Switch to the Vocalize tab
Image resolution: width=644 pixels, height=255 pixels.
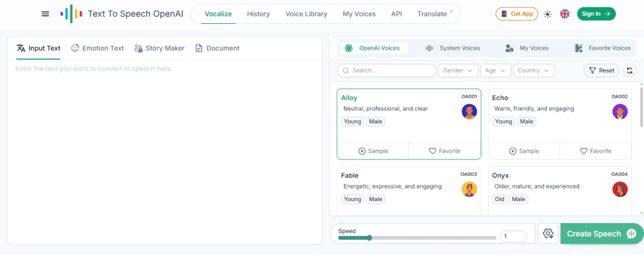[218, 14]
